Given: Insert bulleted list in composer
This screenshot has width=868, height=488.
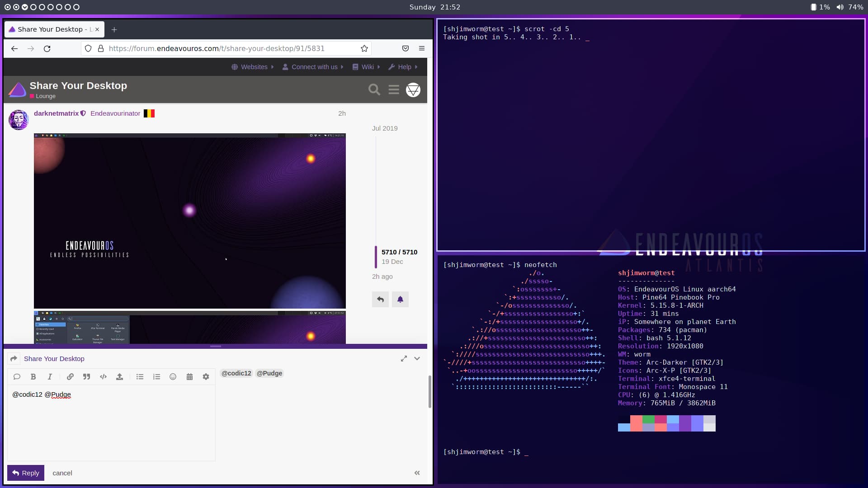Looking at the screenshot, I should (140, 376).
